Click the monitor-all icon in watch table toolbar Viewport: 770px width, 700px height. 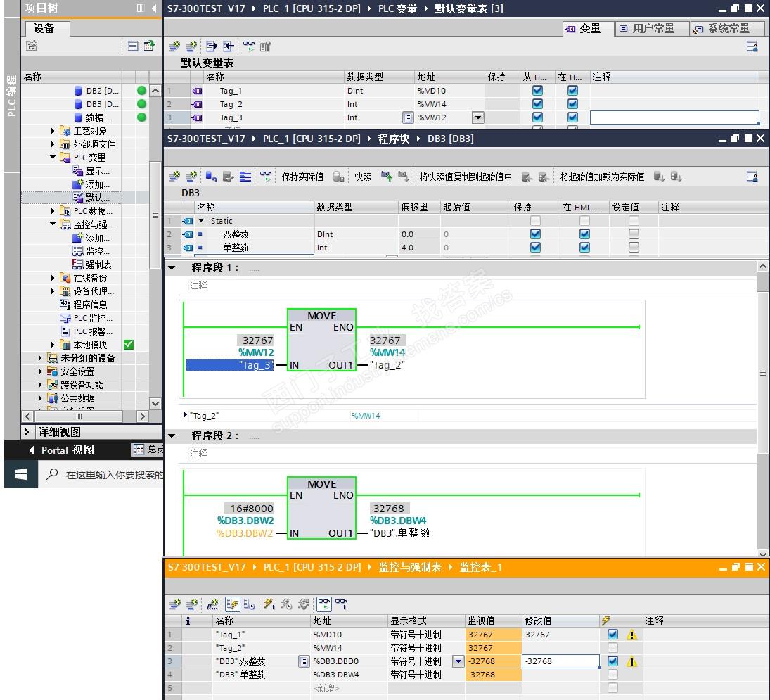pos(324,604)
